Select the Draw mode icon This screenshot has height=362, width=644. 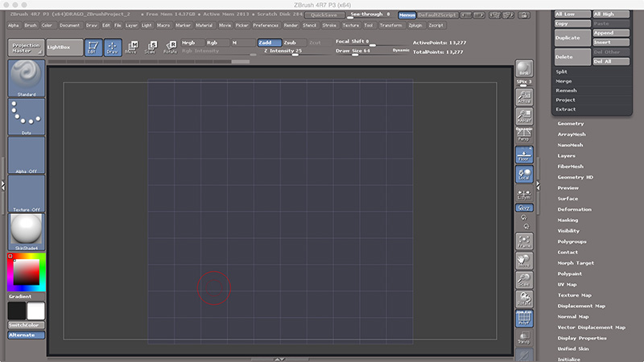(x=112, y=47)
